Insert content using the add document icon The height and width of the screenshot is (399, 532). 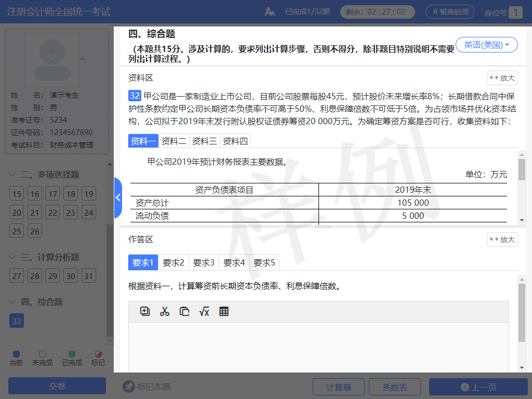pos(146,312)
